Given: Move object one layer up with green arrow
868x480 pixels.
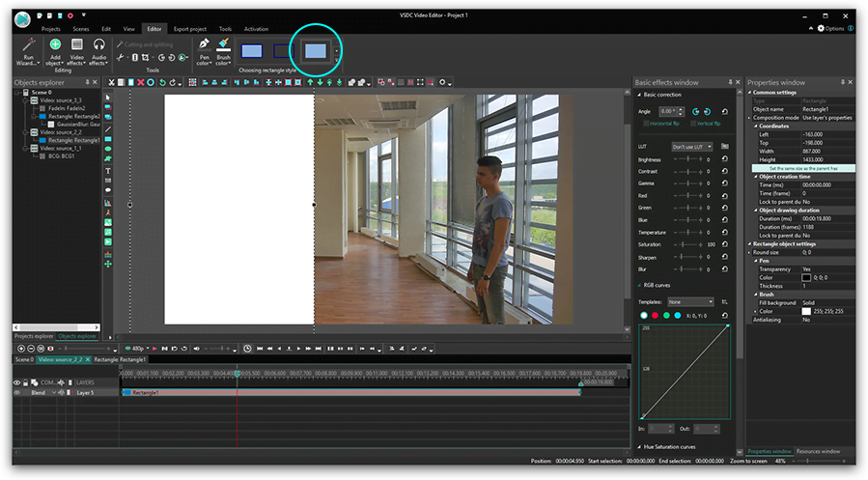Looking at the screenshot, I should [310, 82].
